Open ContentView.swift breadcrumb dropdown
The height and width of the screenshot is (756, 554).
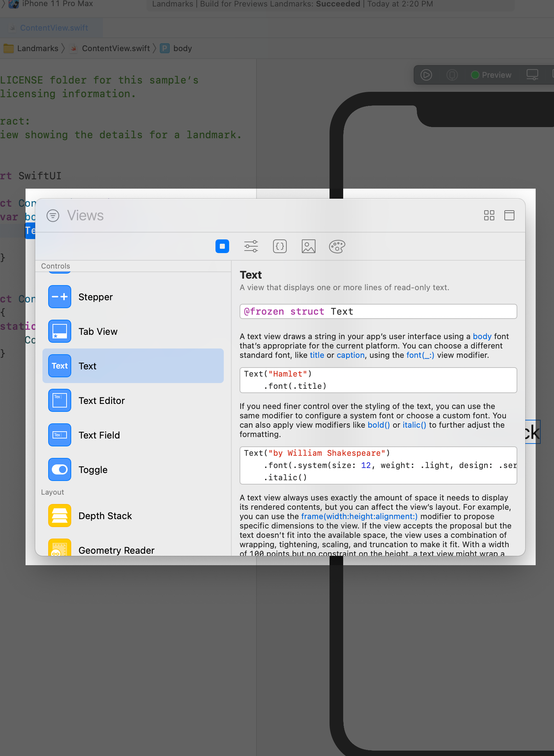(x=115, y=48)
